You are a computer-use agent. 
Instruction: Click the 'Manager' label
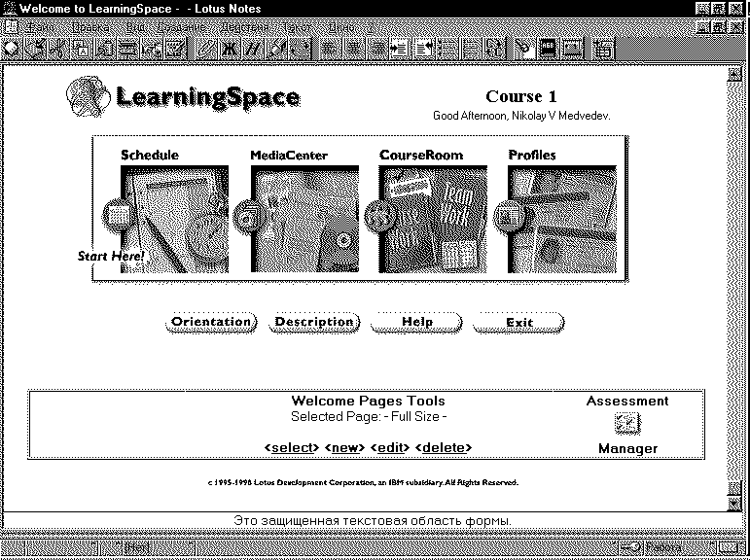pos(627,448)
